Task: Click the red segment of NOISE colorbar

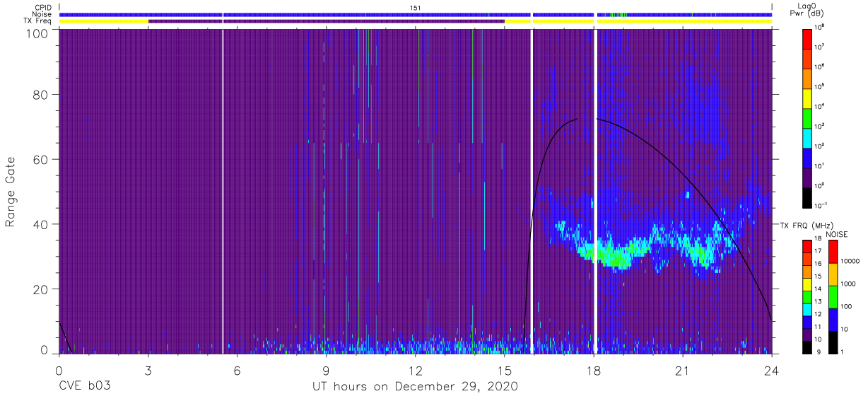Action: 833,251
